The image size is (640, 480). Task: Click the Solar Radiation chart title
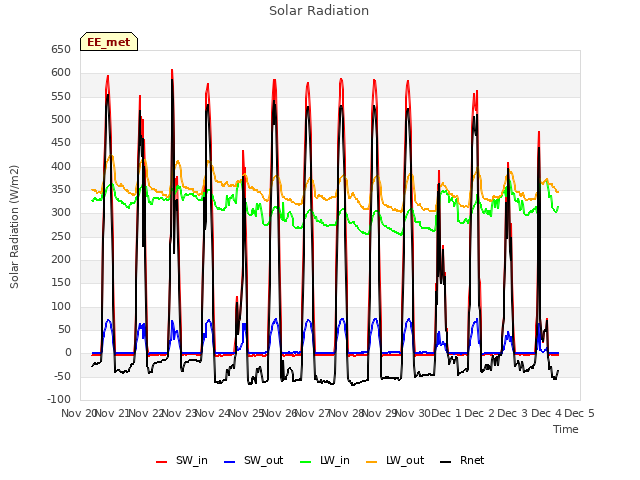[319, 11]
